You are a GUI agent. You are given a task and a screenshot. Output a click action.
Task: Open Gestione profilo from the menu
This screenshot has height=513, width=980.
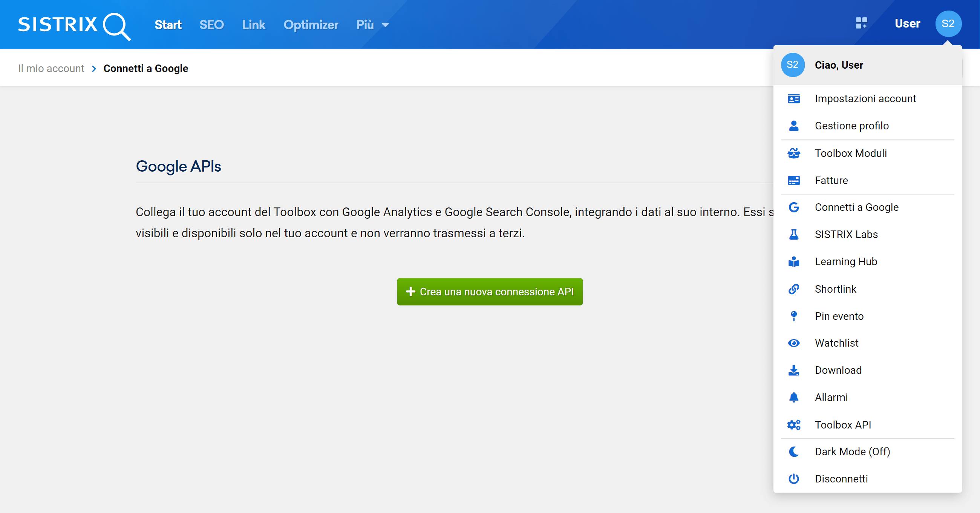pos(867,126)
